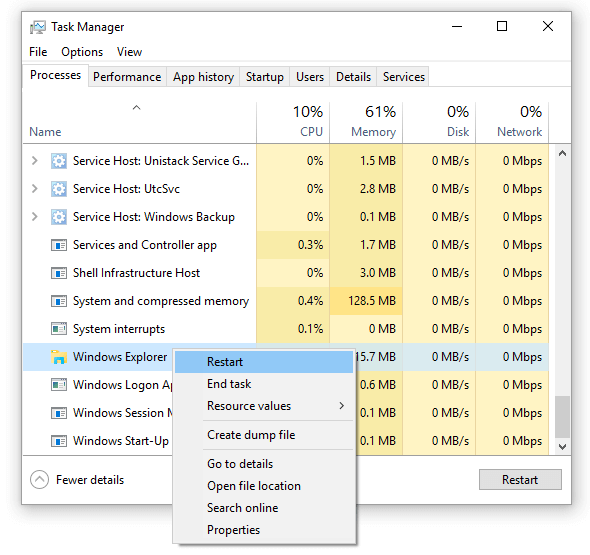Click the System and compressed memory icon
The image size is (590, 555).
tap(59, 301)
